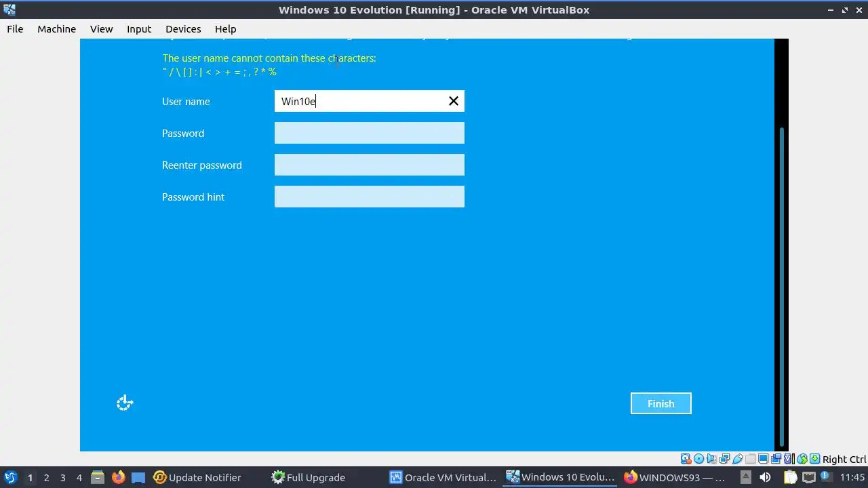Open the Machine menu
This screenshot has height=488, width=868.
tap(56, 28)
